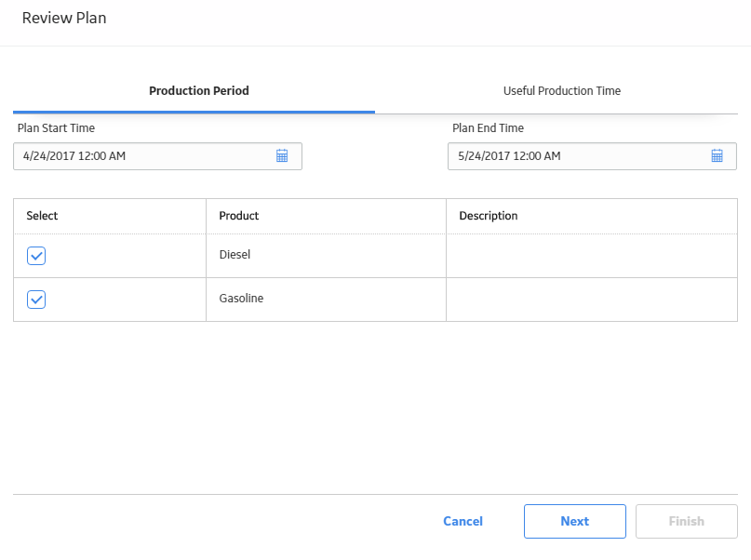
Task: Focus the Plan End Time date field
Action: 592,156
